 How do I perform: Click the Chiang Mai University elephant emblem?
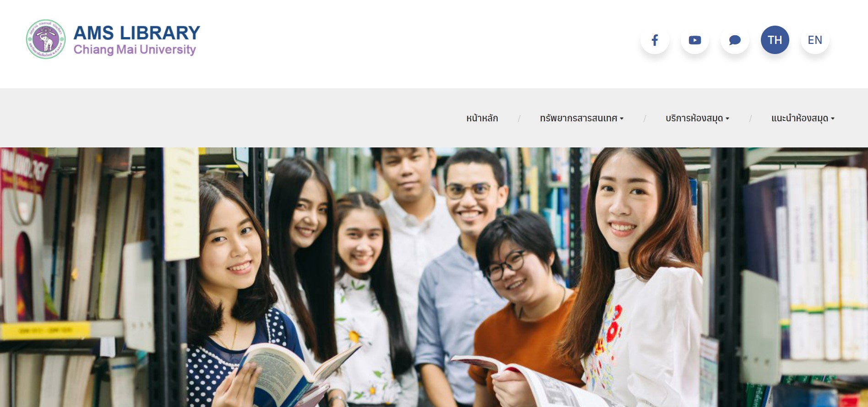[x=46, y=39]
